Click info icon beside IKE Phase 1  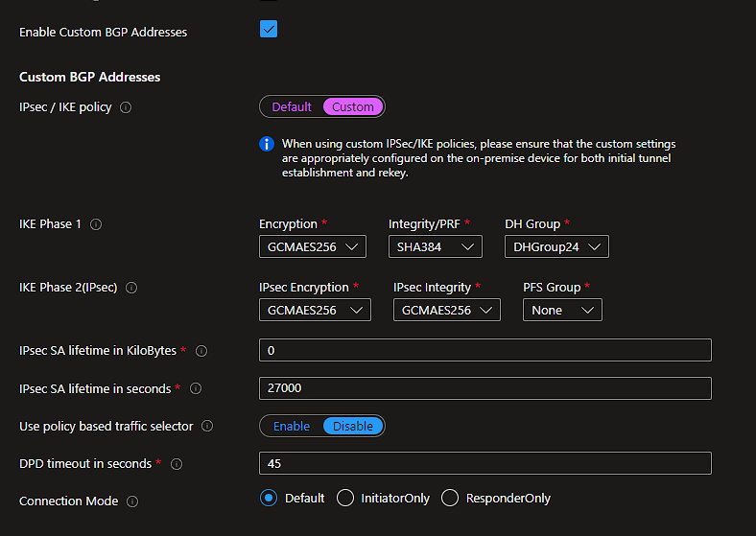point(96,224)
